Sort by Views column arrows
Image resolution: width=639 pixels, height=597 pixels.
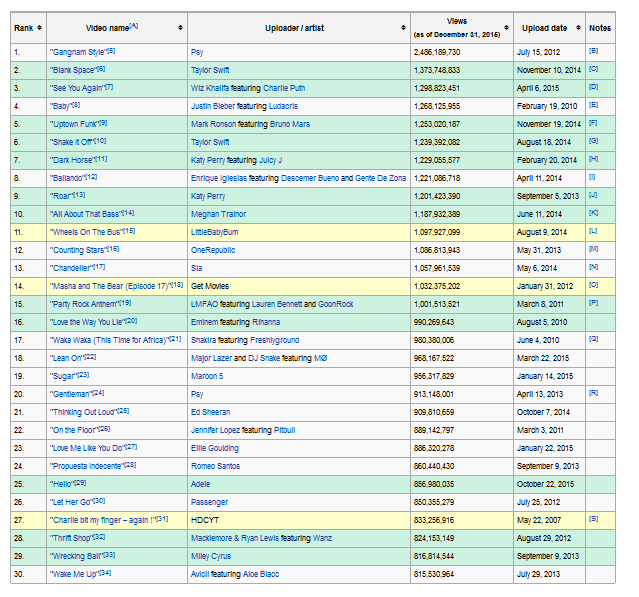point(506,28)
